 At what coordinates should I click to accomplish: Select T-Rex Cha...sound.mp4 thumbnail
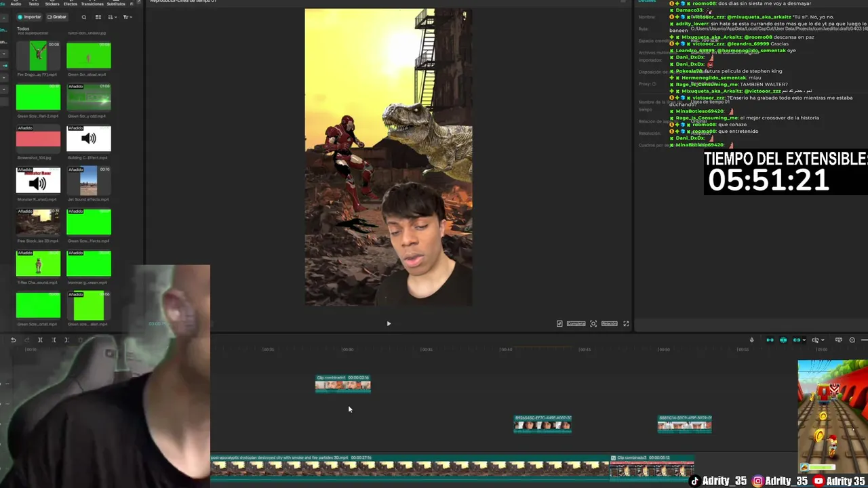(x=38, y=264)
